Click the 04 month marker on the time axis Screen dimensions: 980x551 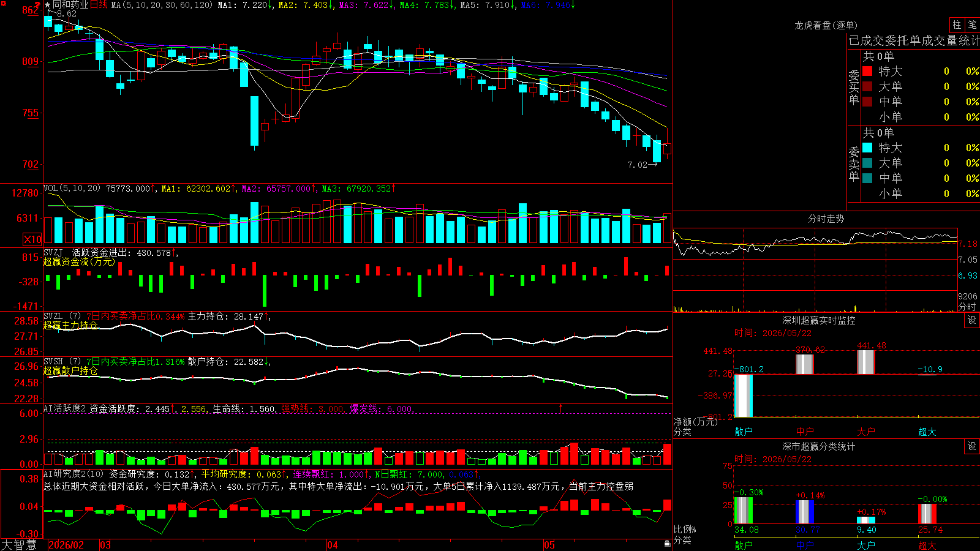tap(333, 545)
